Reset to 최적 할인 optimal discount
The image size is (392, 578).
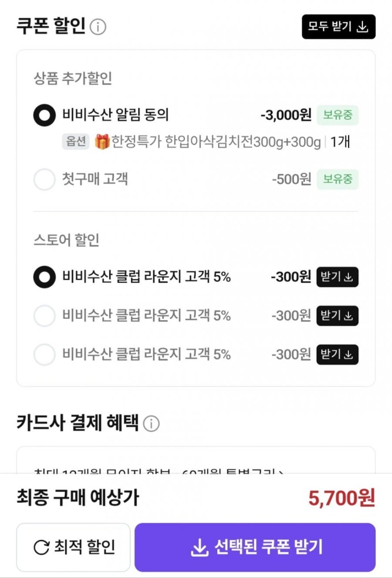(74, 547)
